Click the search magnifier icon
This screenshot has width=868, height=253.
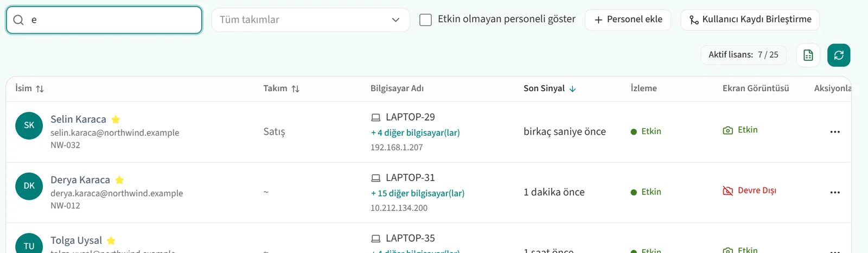point(18,20)
